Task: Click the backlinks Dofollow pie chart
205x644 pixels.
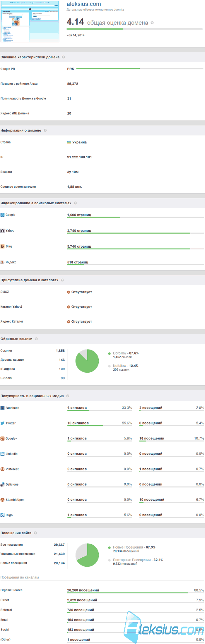Action: 87,361
